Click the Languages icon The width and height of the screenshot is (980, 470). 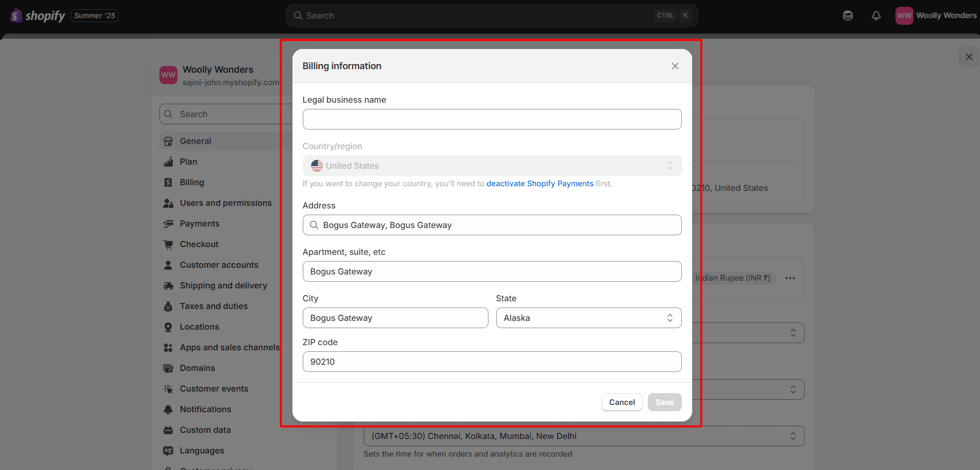click(168, 451)
